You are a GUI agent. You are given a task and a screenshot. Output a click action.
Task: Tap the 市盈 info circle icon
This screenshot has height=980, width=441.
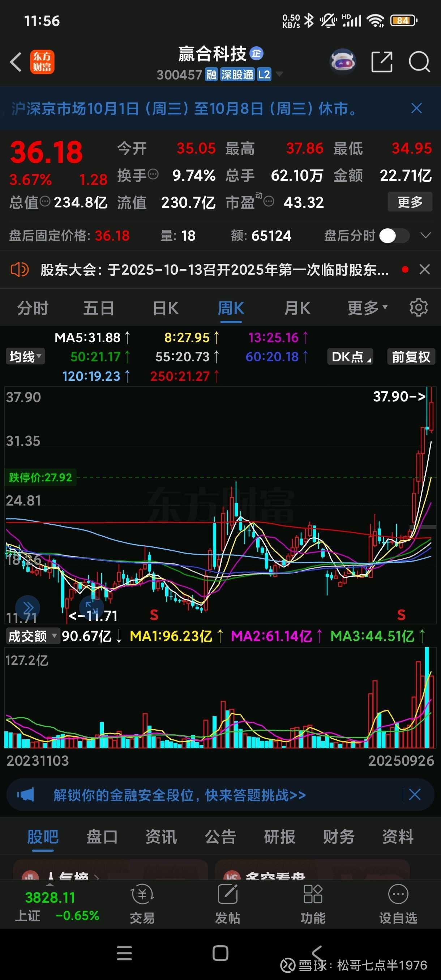pyautogui.click(x=269, y=202)
